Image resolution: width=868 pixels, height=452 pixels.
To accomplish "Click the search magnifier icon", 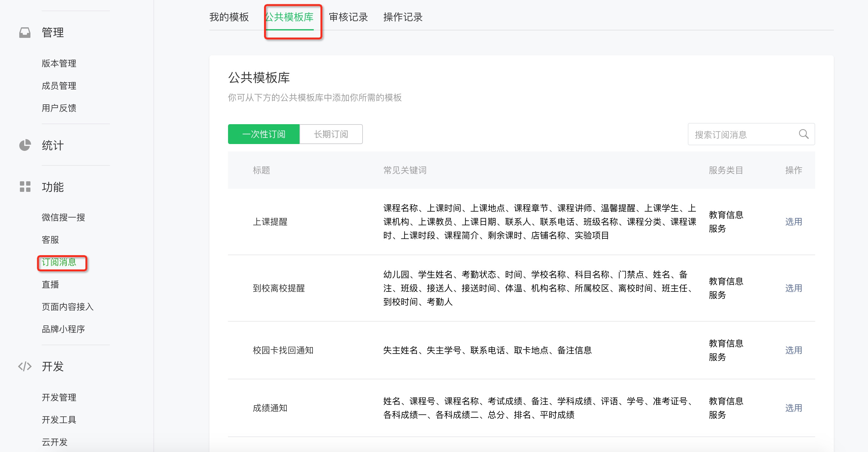I will 803,134.
